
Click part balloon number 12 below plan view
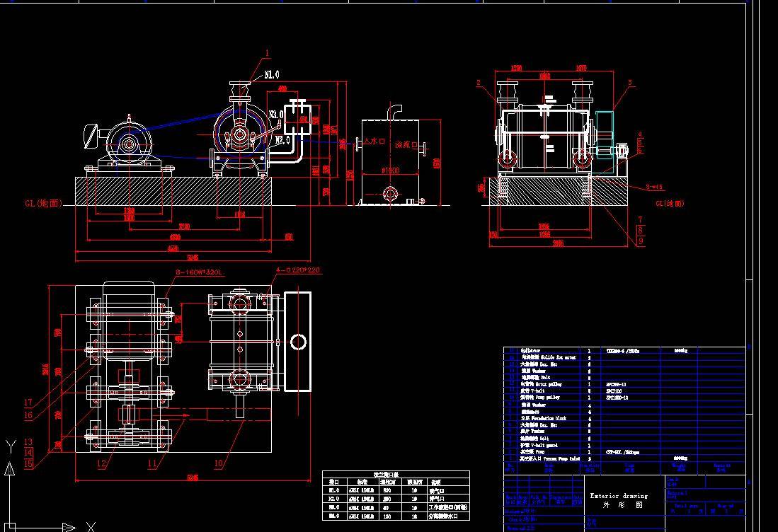102,464
